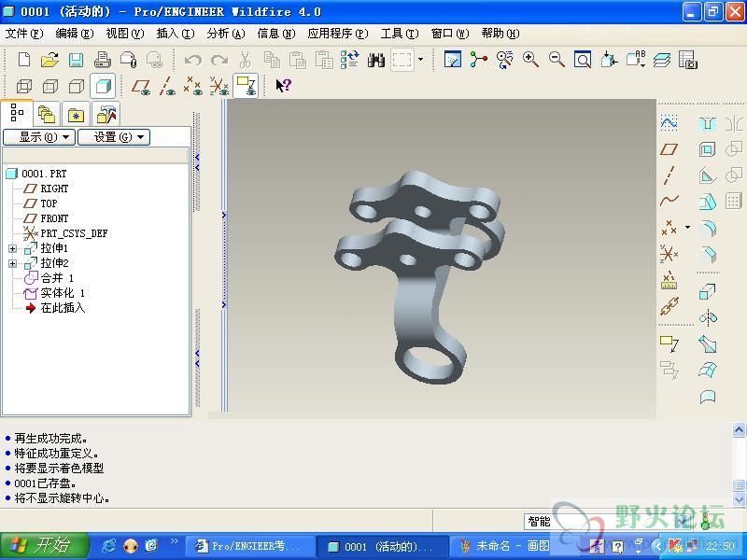
Task: Click the Zoom In magnifier icon
Action: point(530,60)
